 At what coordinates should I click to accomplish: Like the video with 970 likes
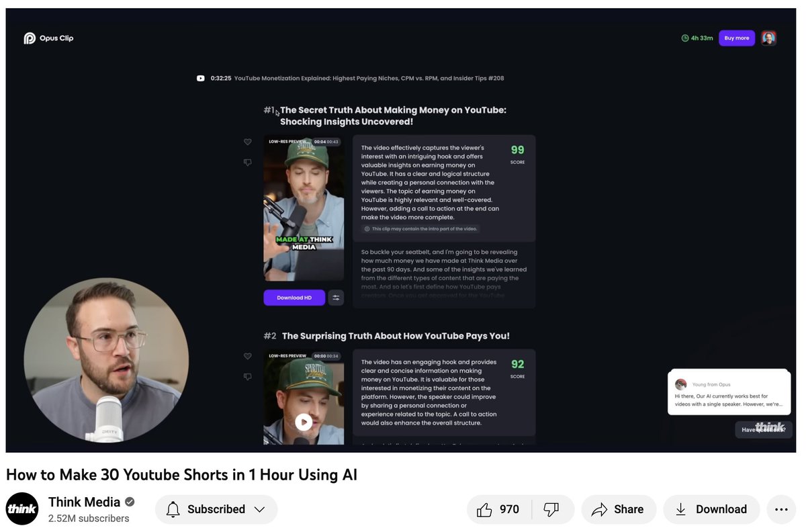click(499, 509)
